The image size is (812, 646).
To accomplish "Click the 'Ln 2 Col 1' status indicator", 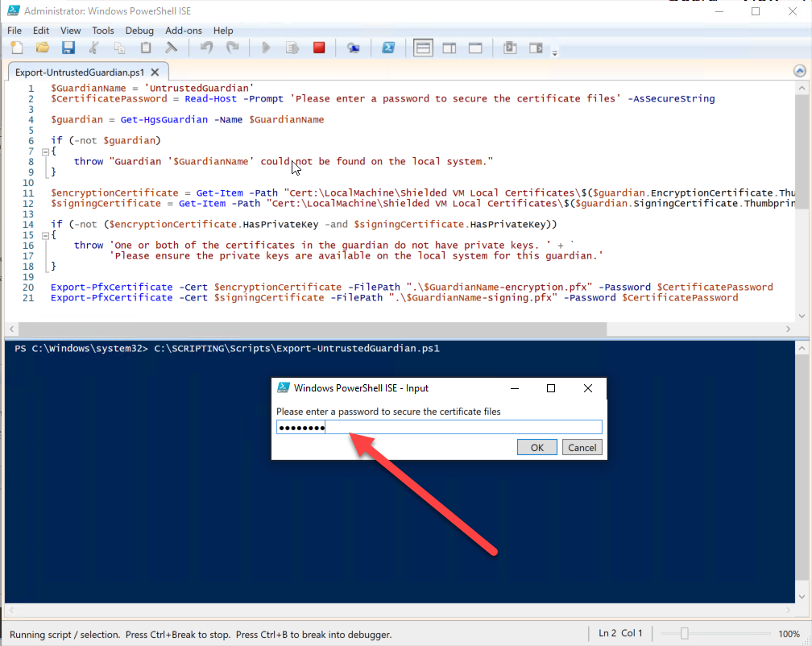I will coord(620,634).
